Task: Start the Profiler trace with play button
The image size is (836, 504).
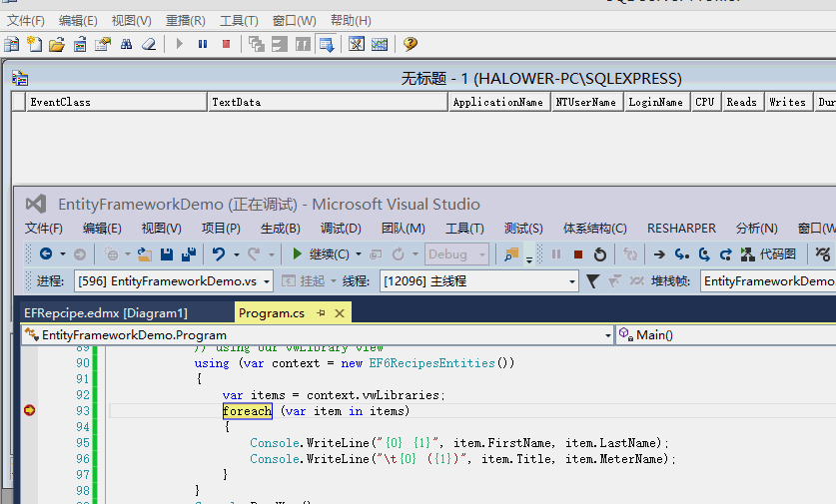Action: coord(180,44)
